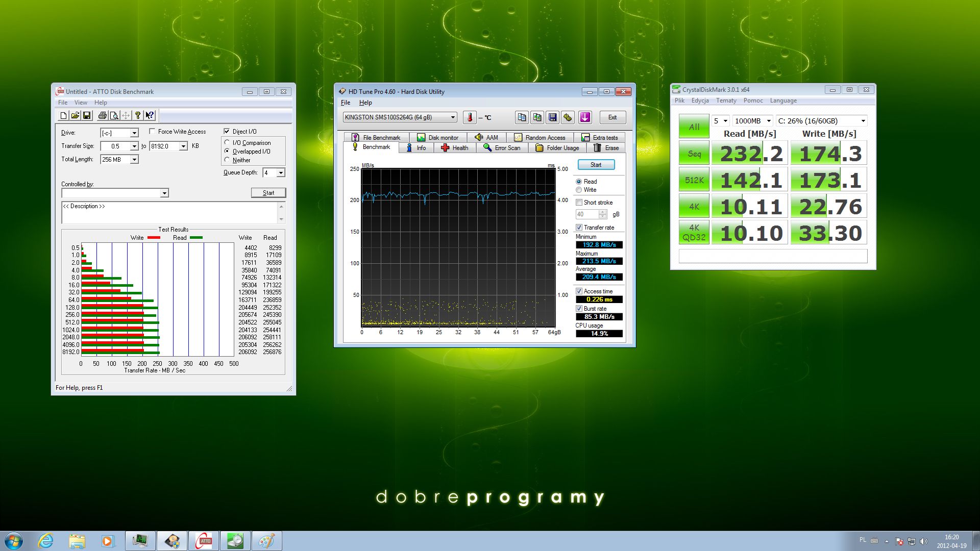This screenshot has height=551, width=980.
Task: Select the I/O Comparison radio option
Action: pos(227,143)
